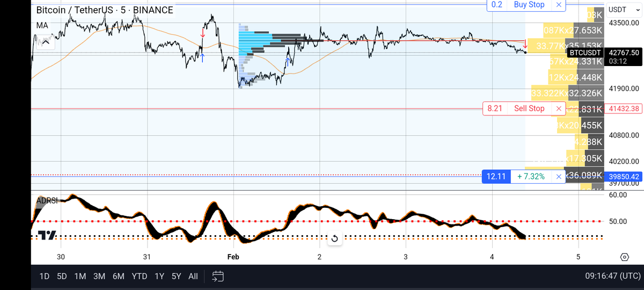Select the 3M time range
This screenshot has height=290, width=644.
99,277
